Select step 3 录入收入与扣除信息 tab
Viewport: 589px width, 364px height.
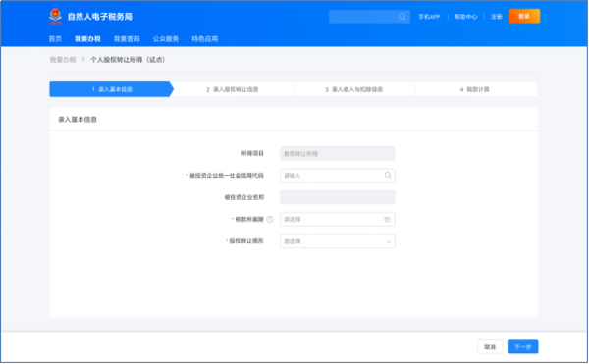353,89
